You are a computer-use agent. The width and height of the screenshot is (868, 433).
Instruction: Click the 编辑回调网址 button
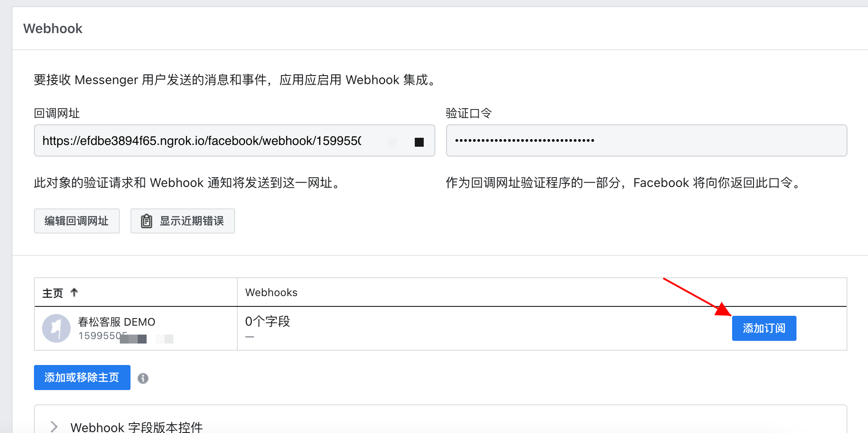pyautogui.click(x=77, y=221)
